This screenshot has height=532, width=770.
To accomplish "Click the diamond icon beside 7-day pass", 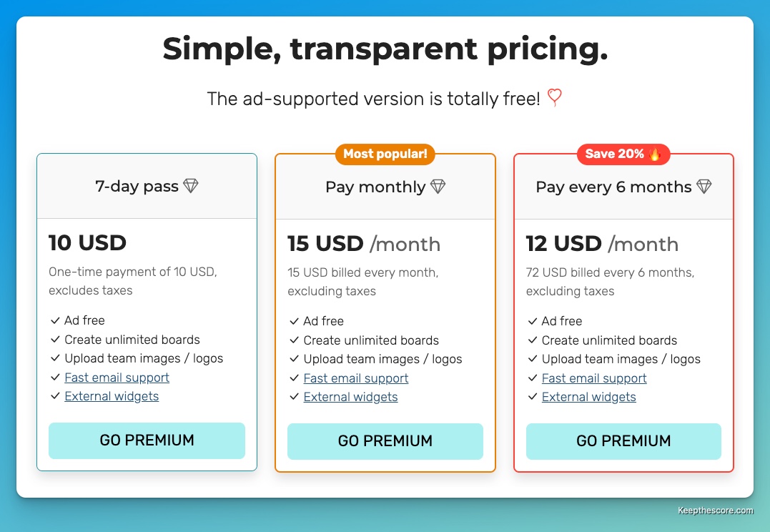I will point(191,186).
